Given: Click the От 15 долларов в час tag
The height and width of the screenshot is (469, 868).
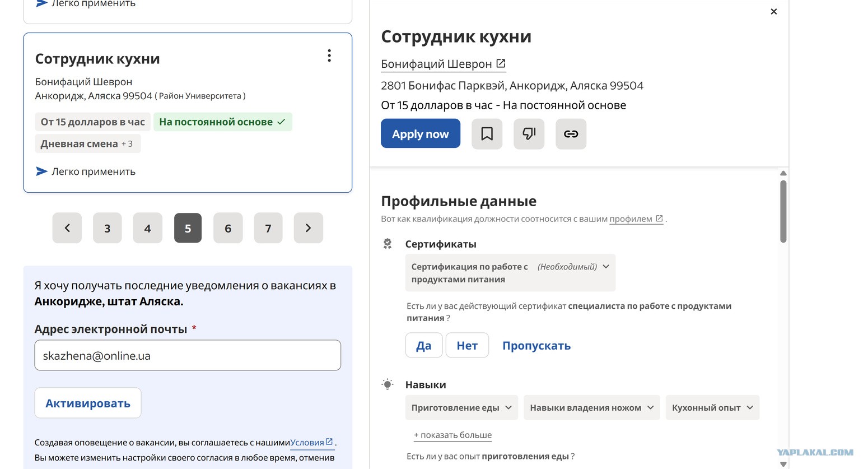Looking at the screenshot, I should 92,122.
